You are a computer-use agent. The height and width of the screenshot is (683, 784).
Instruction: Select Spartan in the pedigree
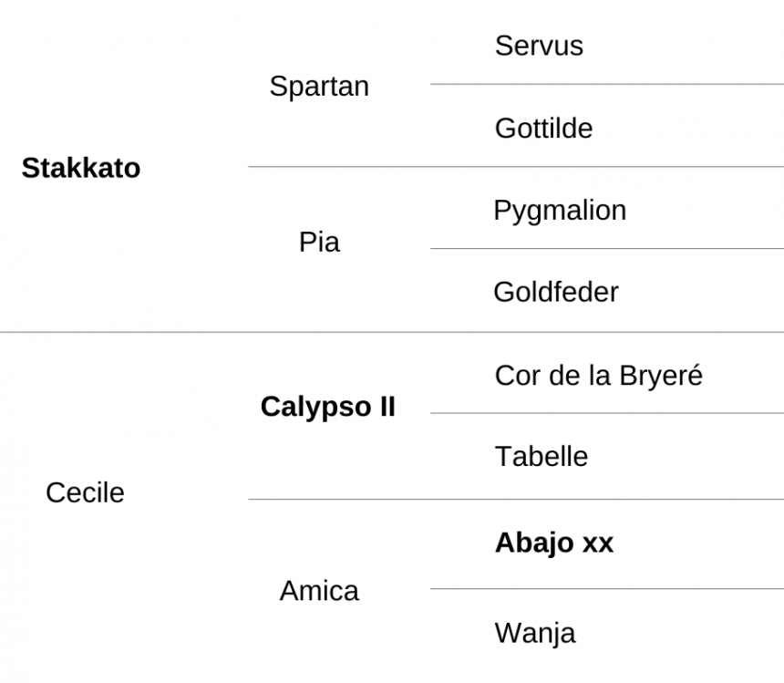319,87
